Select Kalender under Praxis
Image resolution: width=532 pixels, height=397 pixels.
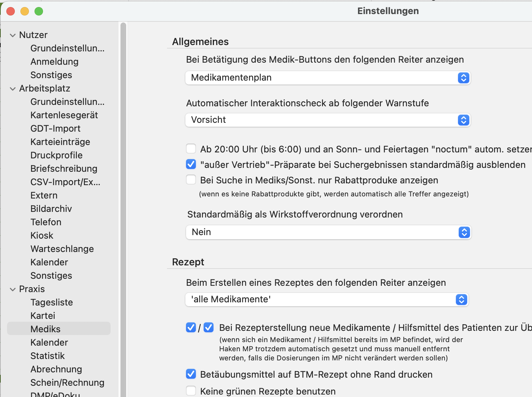pyautogui.click(x=49, y=342)
